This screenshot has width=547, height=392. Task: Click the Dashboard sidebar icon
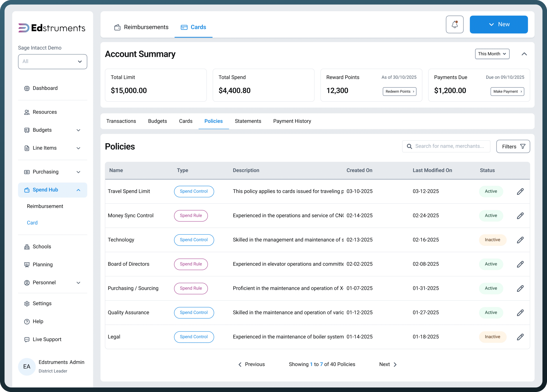pyautogui.click(x=27, y=88)
